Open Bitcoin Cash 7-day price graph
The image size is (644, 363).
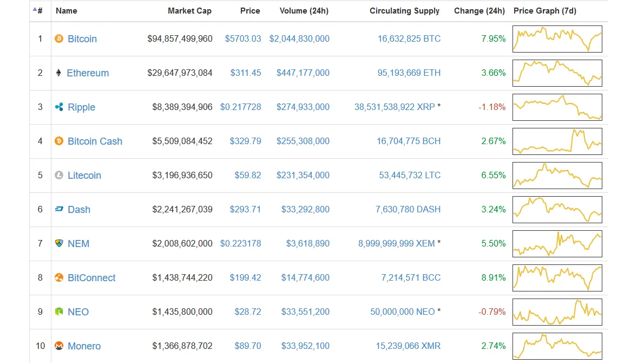coord(557,141)
